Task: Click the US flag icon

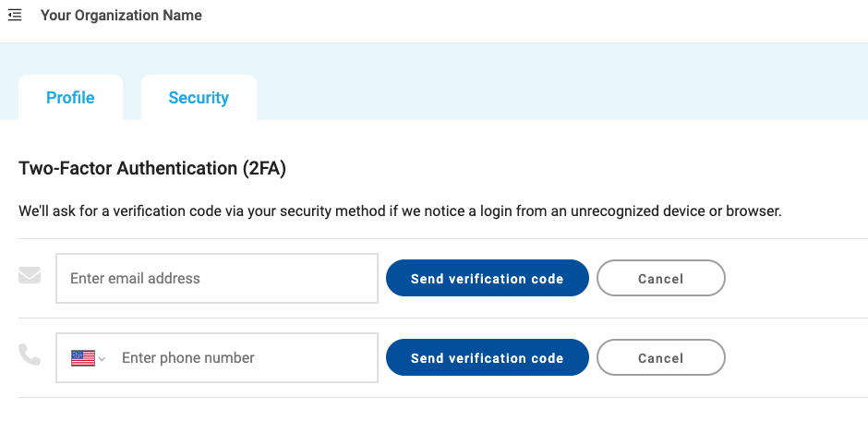Action: pyautogui.click(x=82, y=358)
